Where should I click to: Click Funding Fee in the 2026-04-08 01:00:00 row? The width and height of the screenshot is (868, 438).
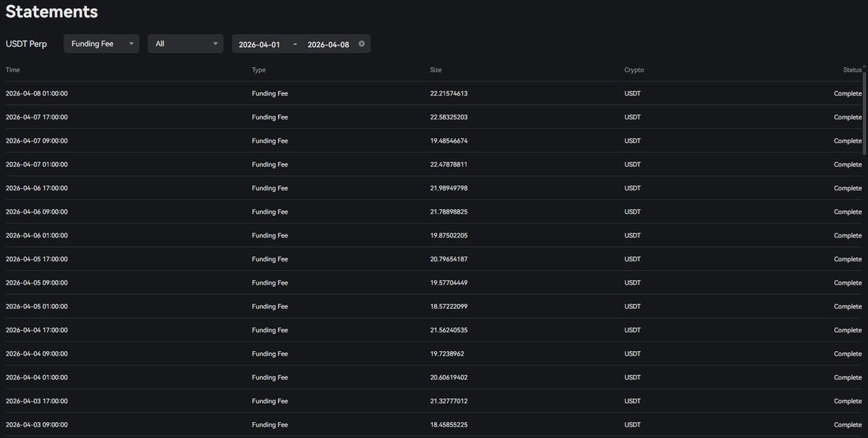[x=270, y=93]
